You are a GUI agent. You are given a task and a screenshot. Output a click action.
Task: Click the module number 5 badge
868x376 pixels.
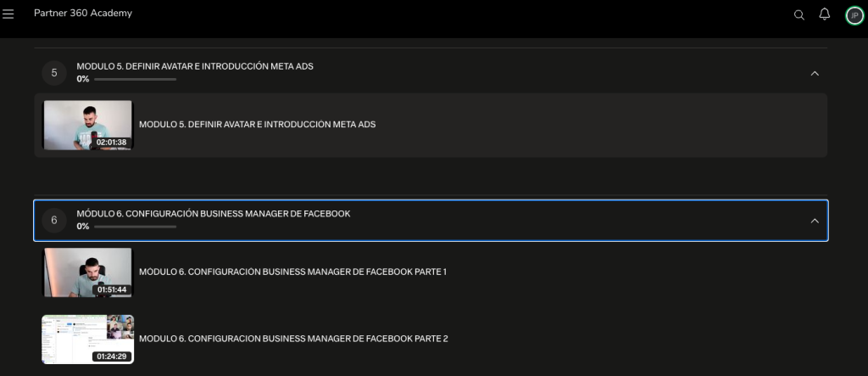(x=54, y=73)
